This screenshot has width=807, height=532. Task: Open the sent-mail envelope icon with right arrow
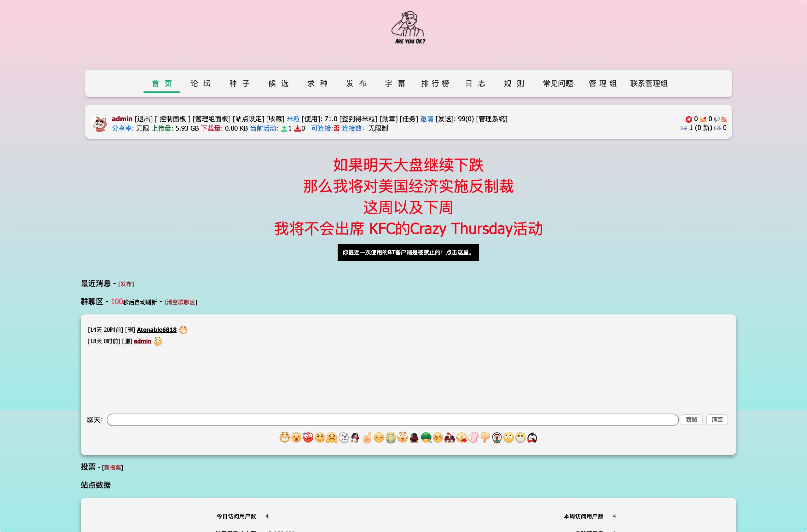click(717, 128)
